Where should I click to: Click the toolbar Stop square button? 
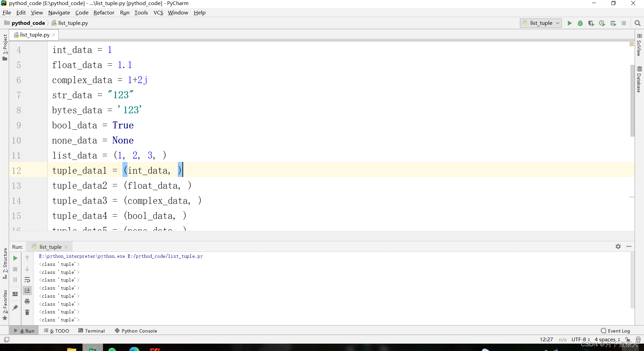click(624, 23)
